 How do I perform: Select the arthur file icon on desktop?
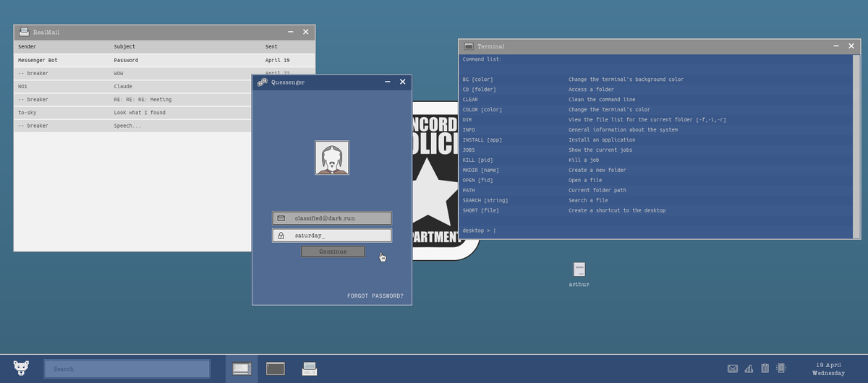click(x=579, y=270)
